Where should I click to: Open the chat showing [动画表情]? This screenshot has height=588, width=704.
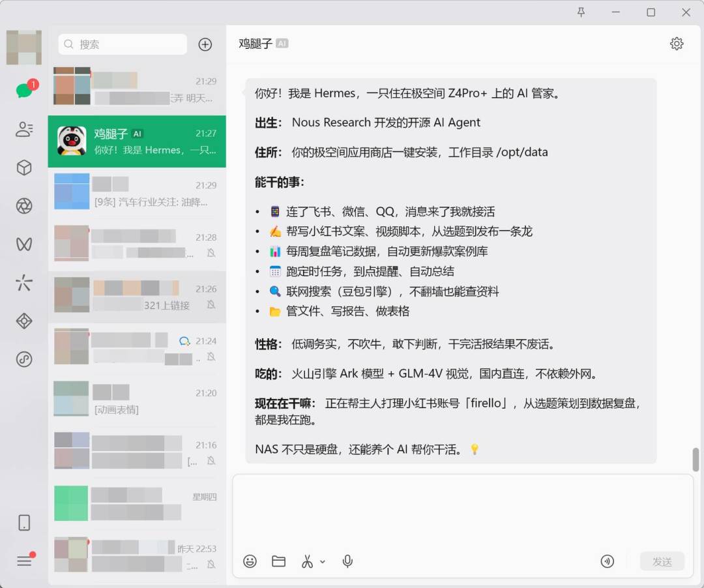point(137,402)
